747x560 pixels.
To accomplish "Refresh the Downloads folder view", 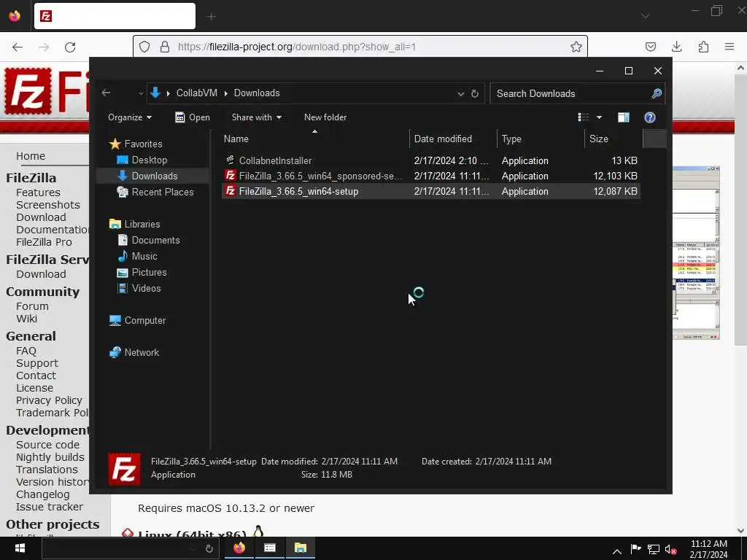I will 474,93.
